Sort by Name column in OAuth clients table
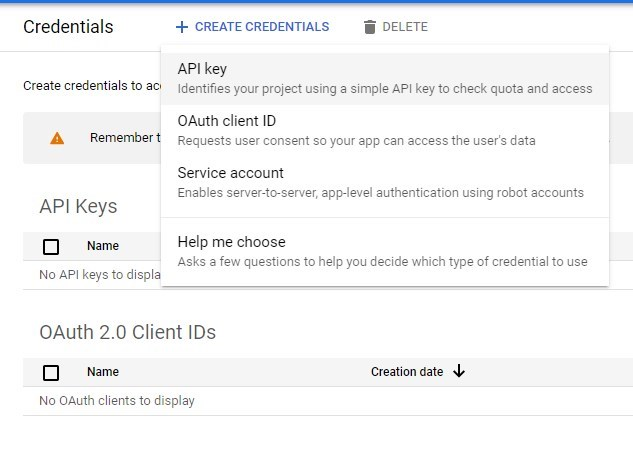This screenshot has height=449, width=633. tap(103, 372)
